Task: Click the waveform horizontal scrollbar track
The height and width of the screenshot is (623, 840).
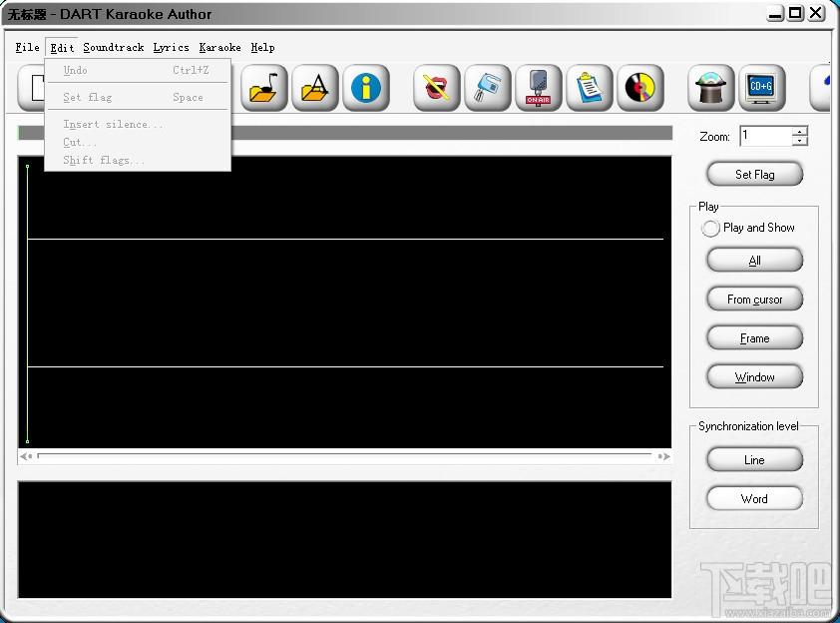Action: (x=344, y=456)
